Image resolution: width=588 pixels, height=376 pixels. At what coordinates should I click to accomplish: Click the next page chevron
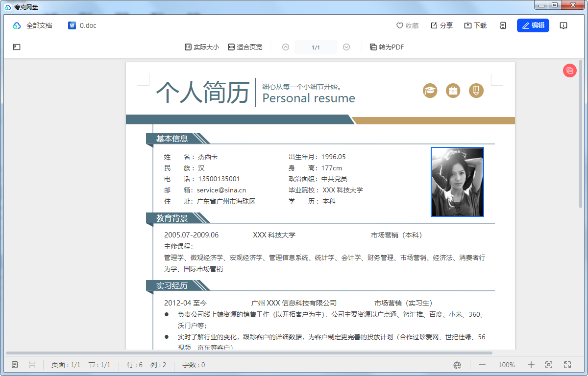(x=346, y=47)
